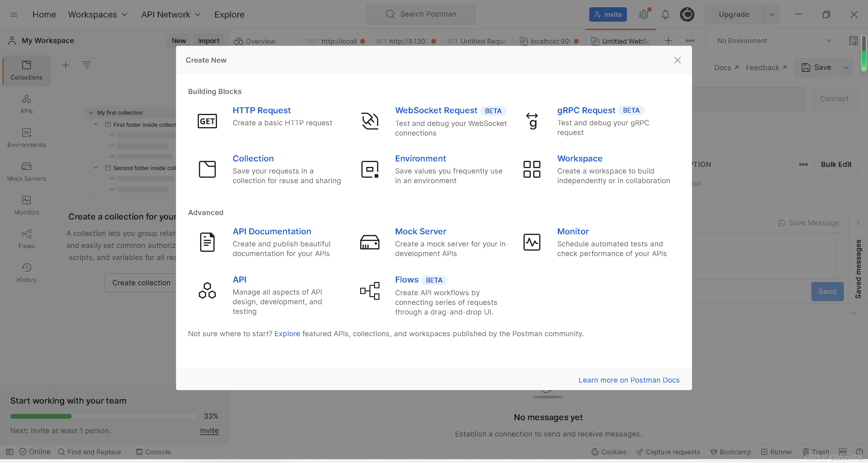Screen dimensions: 868x463
Task: Expand the Second folder inside collection
Action: pyautogui.click(x=96, y=167)
